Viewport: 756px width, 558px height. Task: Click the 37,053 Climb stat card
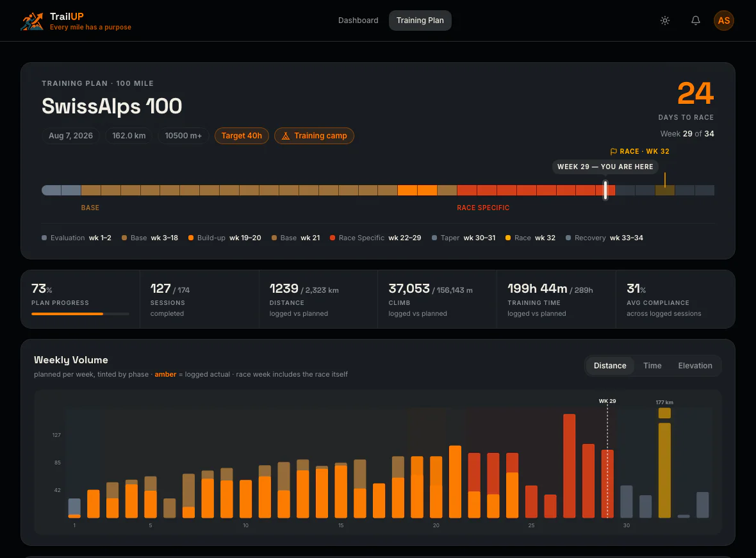438,299
